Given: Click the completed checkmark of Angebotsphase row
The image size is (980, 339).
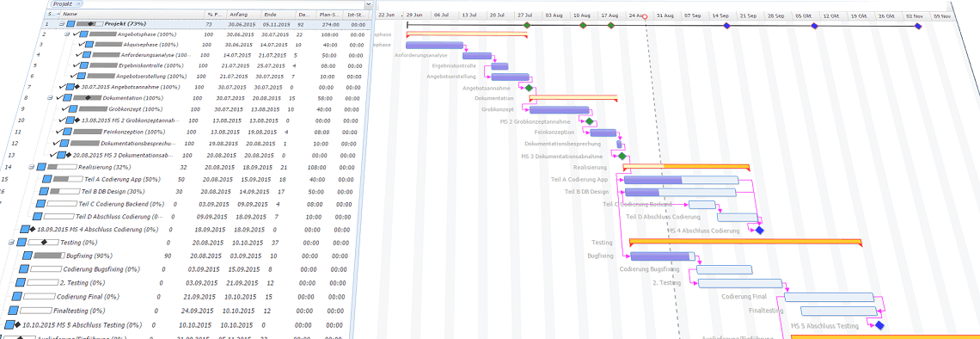Looking at the screenshot, I should [77, 34].
